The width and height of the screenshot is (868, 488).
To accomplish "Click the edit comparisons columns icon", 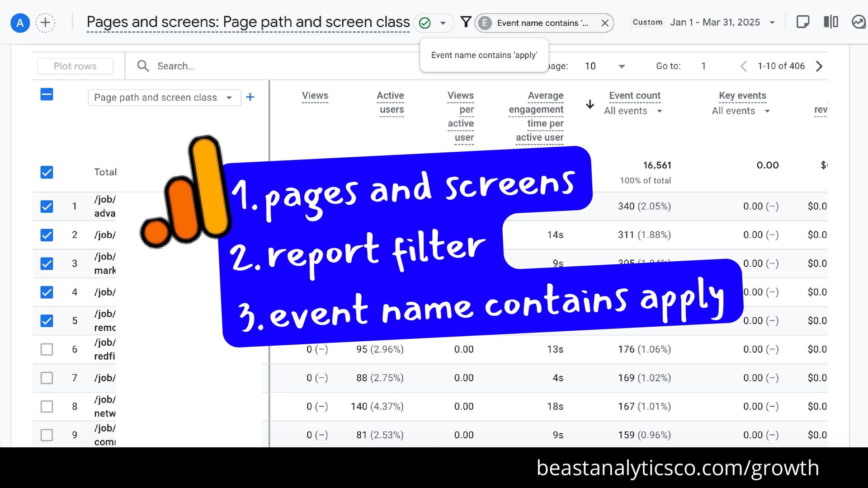I will (x=830, y=22).
